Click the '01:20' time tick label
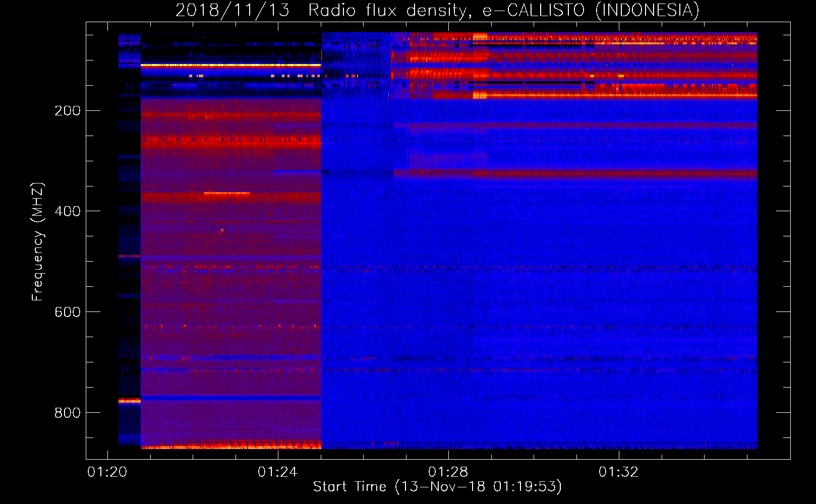 click(x=107, y=472)
